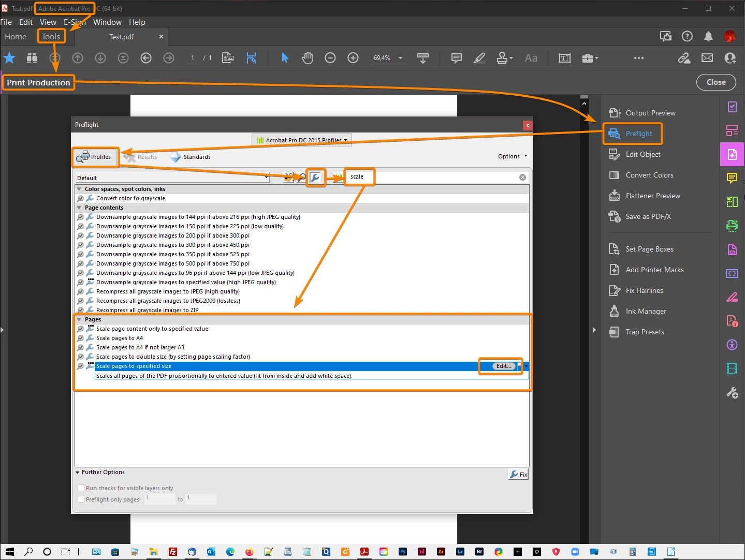Select 'Scale pages to A4' fixup
Image resolution: width=745 pixels, height=560 pixels.
point(120,338)
